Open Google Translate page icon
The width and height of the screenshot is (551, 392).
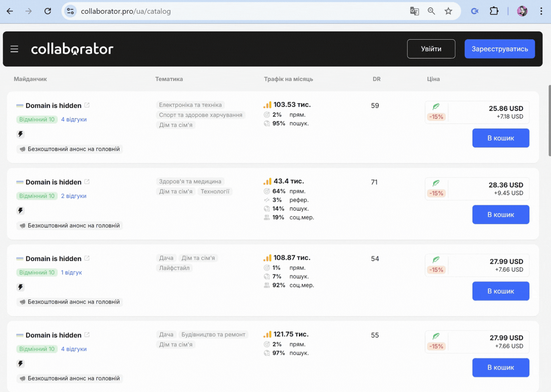point(414,11)
